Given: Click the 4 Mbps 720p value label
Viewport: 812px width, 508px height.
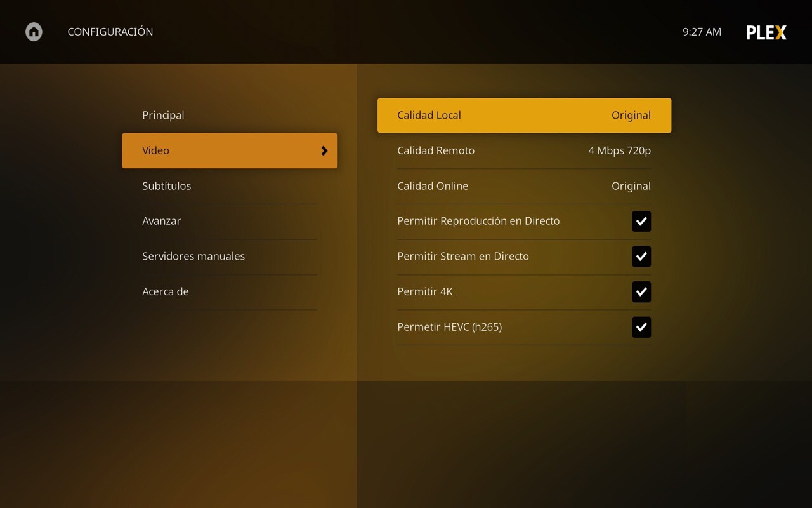Looking at the screenshot, I should pos(619,150).
